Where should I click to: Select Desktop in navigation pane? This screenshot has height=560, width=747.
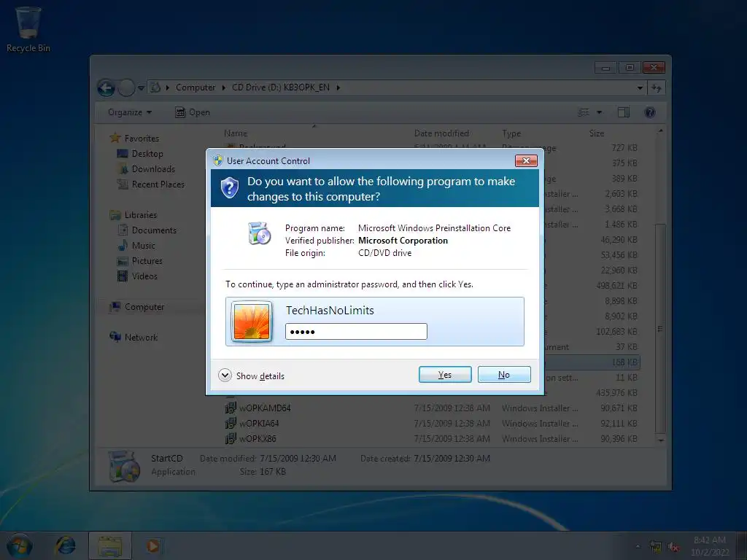point(140,153)
